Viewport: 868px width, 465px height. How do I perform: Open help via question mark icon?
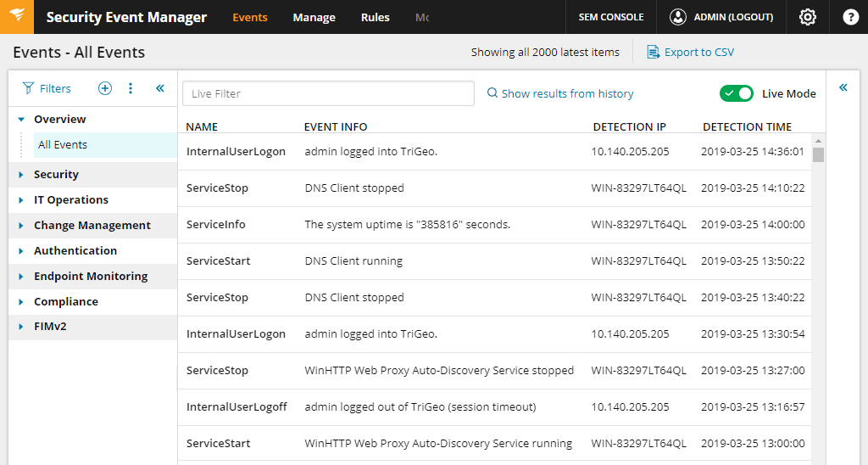(x=850, y=17)
